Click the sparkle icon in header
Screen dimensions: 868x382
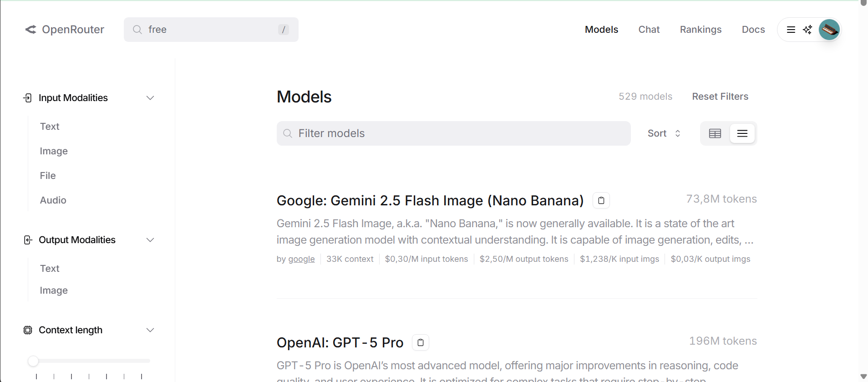(807, 30)
